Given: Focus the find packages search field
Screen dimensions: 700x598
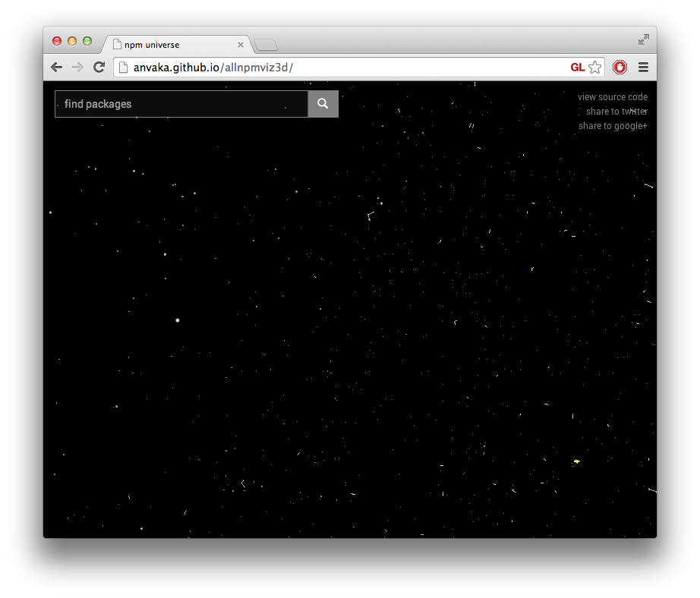Looking at the screenshot, I should pyautogui.click(x=181, y=104).
